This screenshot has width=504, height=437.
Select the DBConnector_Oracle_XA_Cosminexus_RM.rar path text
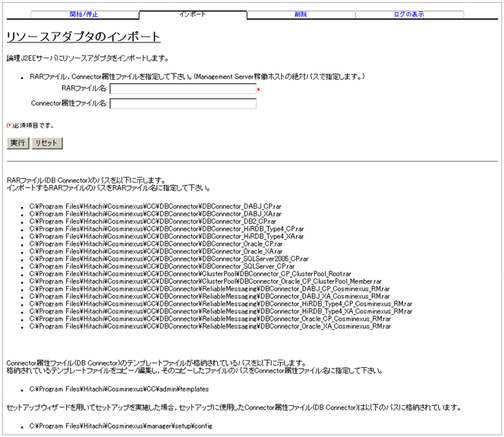click(x=210, y=326)
